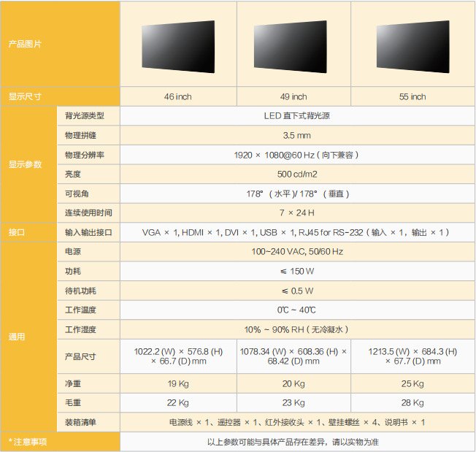Click the 46 inch display product image
This screenshot has height=452, width=476.
(178, 47)
